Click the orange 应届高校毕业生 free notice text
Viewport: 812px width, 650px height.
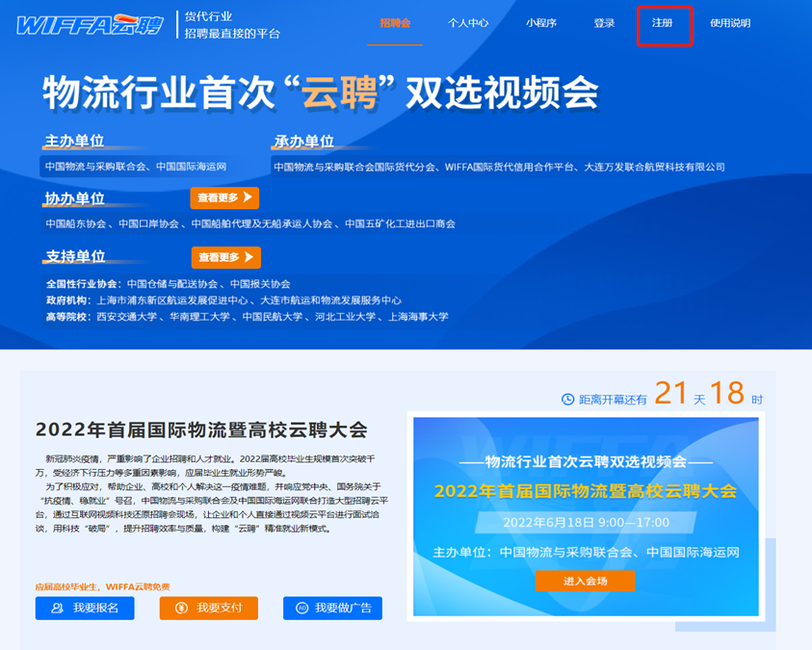[x=102, y=586]
